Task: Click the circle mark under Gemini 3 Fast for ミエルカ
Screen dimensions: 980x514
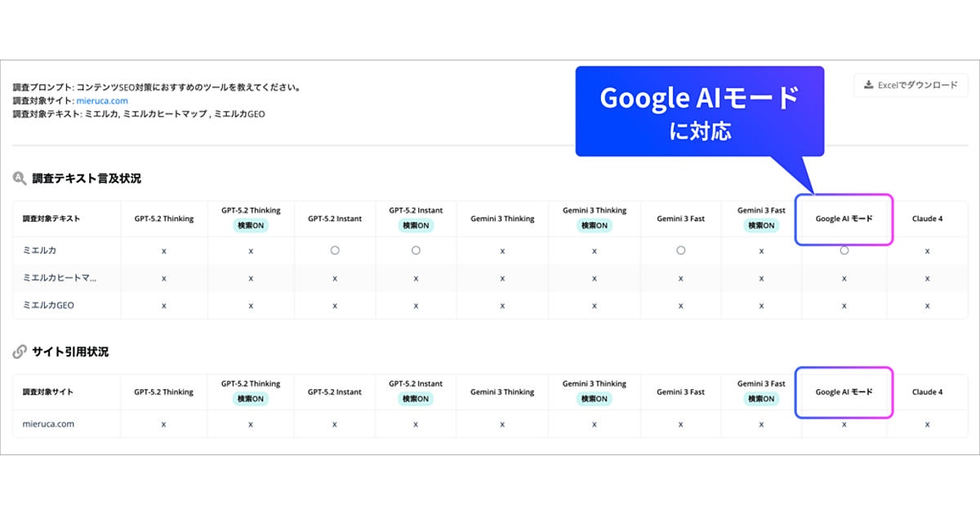Action: 680,250
